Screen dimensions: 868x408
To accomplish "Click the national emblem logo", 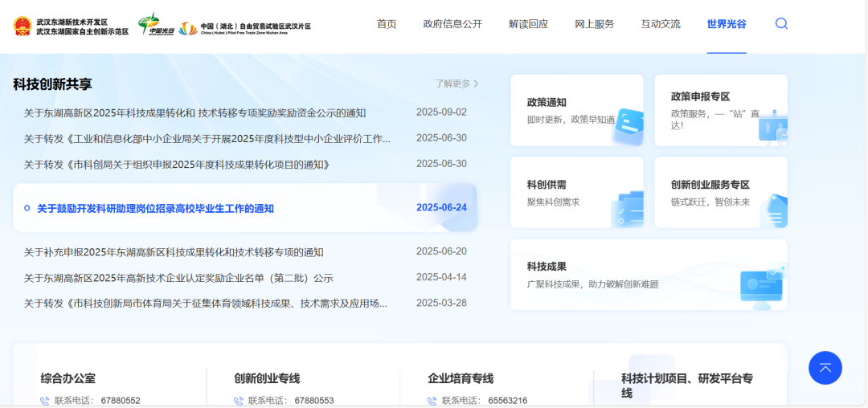I will 23,27.
